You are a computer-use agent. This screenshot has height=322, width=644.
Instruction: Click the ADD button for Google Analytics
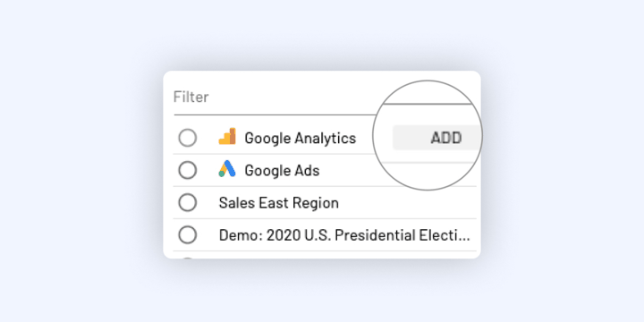click(x=437, y=138)
